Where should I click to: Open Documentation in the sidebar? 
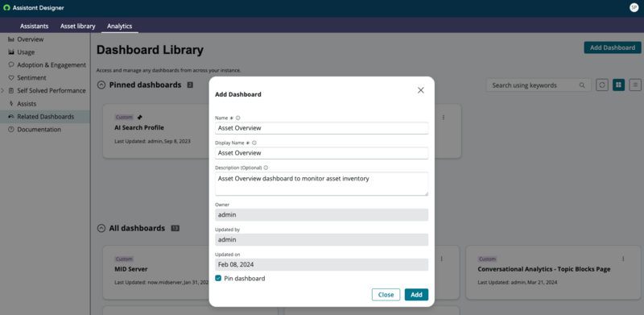point(39,129)
